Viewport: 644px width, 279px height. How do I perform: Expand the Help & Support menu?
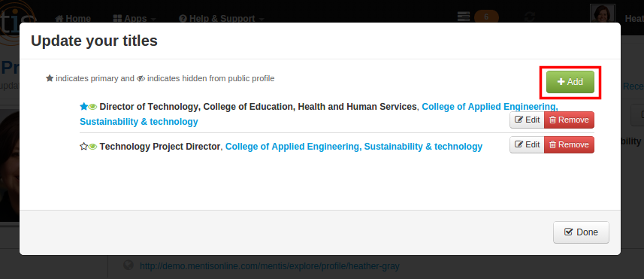pos(222,19)
